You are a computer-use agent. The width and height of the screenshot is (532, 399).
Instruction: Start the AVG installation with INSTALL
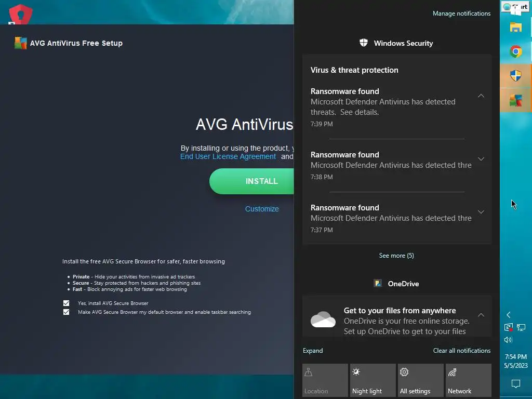[252, 181]
